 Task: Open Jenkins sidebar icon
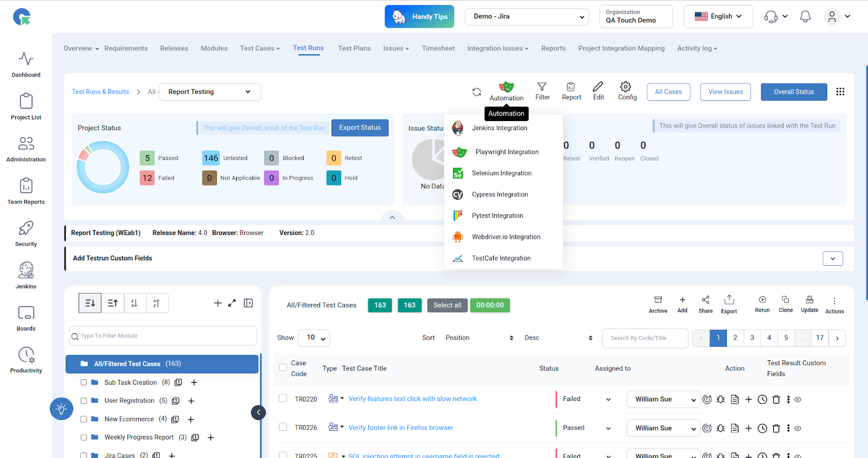click(x=26, y=275)
